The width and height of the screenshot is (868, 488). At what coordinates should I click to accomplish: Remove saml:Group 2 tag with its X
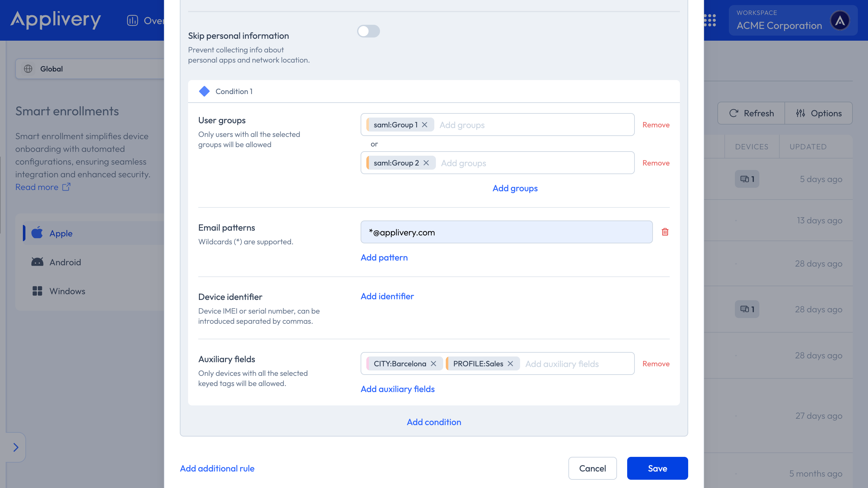426,163
